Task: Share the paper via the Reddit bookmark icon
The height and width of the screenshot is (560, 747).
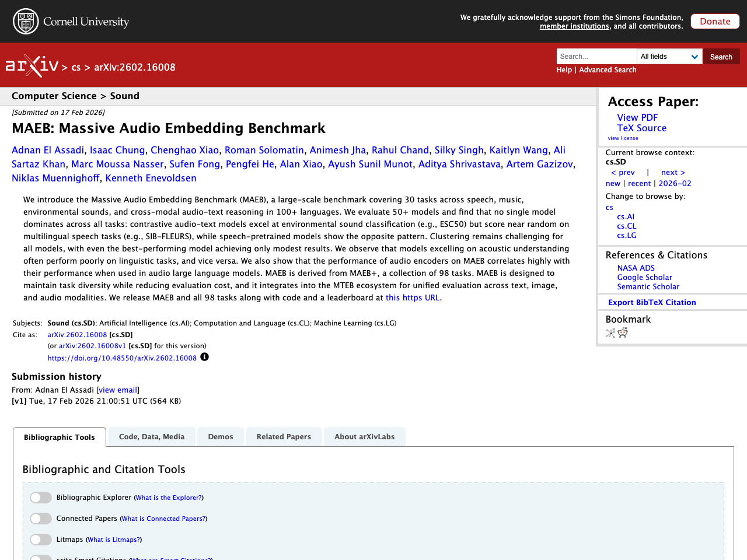Action: pos(622,332)
